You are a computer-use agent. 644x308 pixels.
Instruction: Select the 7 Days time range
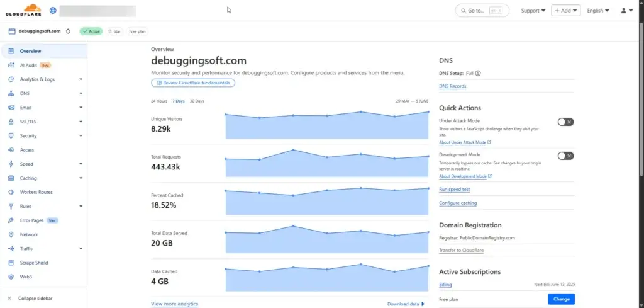pyautogui.click(x=178, y=101)
